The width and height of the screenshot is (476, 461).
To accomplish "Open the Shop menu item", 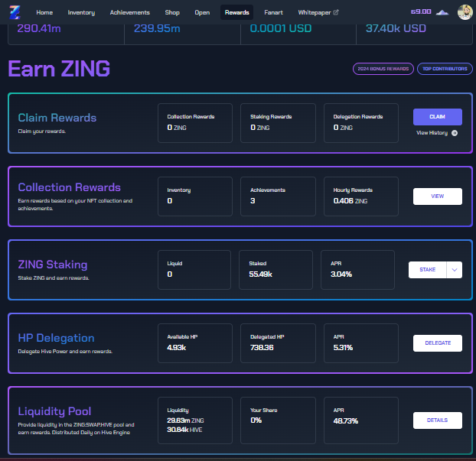I will (x=172, y=12).
